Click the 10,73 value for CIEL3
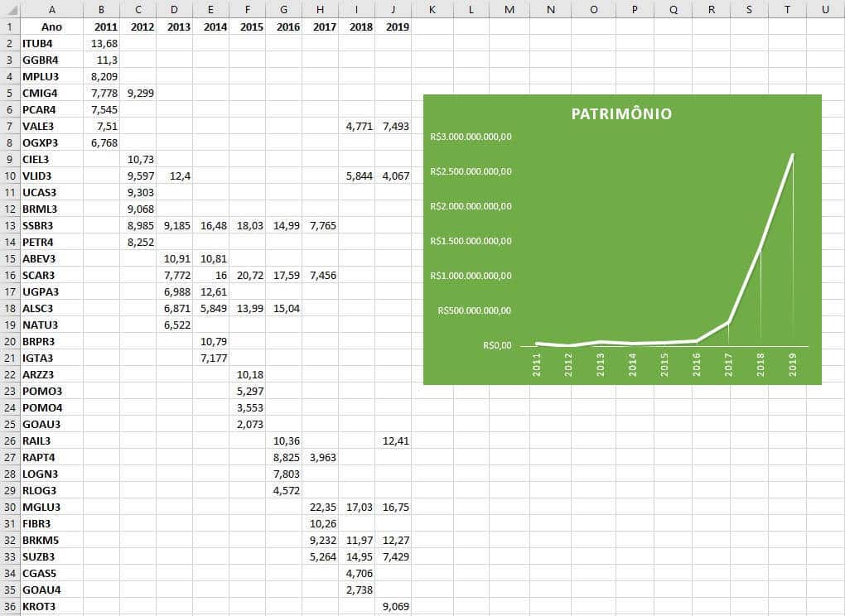The image size is (845, 616). [138, 160]
